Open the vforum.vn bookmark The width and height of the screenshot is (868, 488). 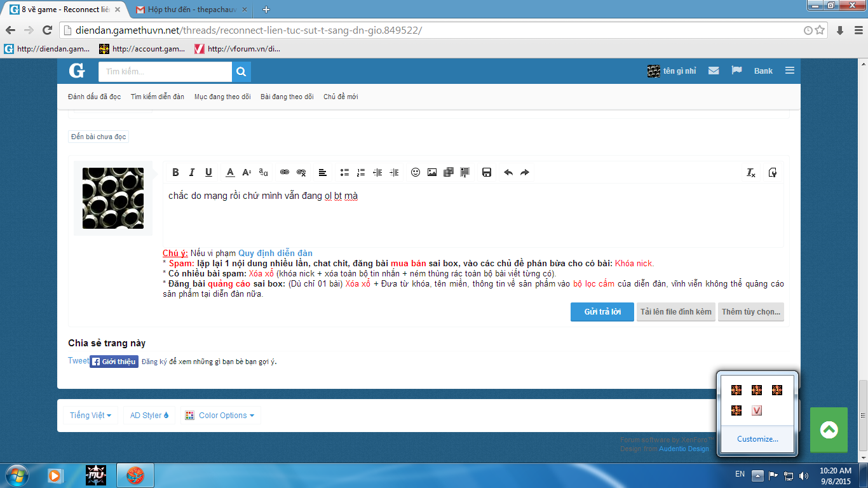[238, 49]
